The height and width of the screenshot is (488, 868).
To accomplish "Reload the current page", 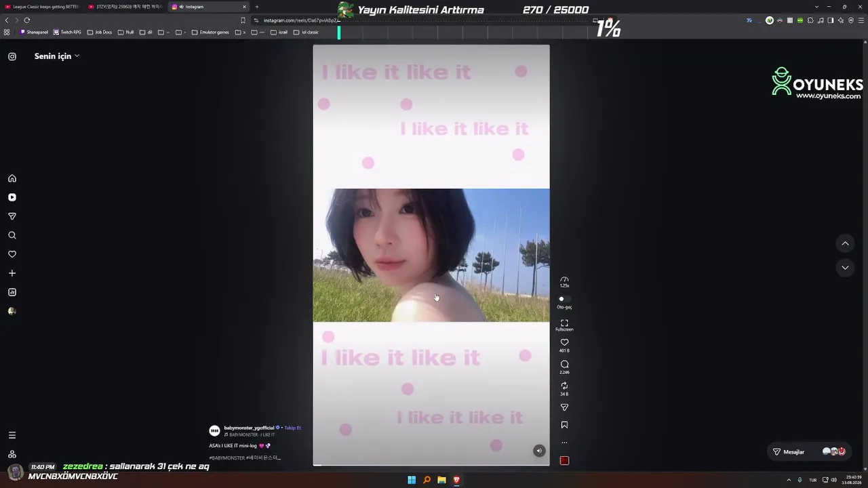I will click(x=27, y=20).
